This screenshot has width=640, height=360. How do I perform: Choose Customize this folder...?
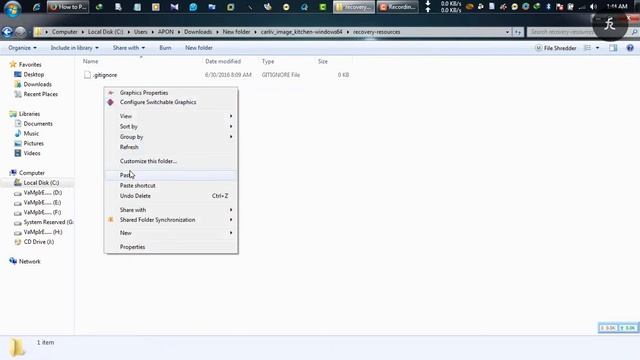pos(171,161)
